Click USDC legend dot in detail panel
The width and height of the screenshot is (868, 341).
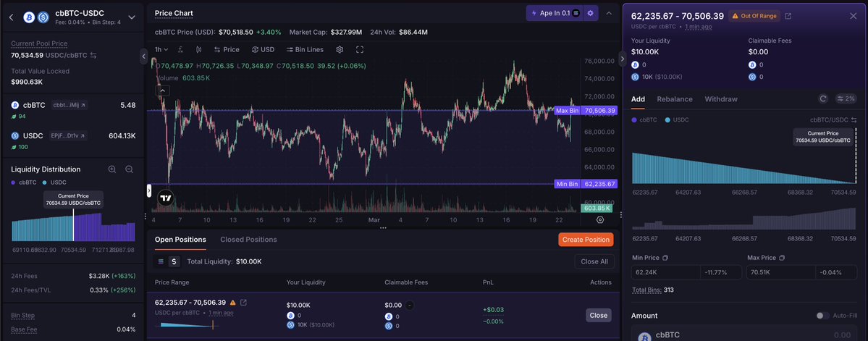coord(667,119)
